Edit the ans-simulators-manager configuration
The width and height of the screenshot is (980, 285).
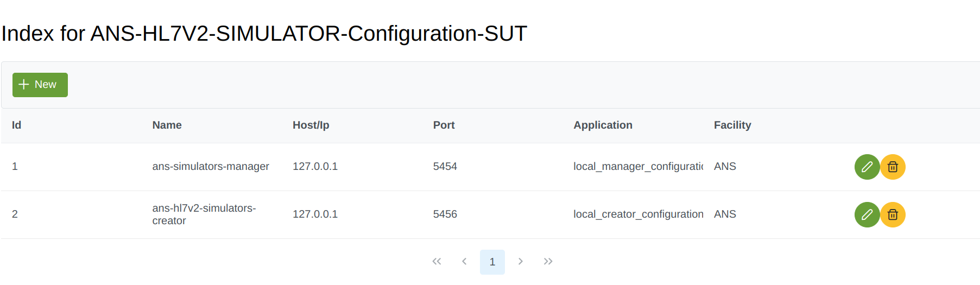pyautogui.click(x=867, y=167)
